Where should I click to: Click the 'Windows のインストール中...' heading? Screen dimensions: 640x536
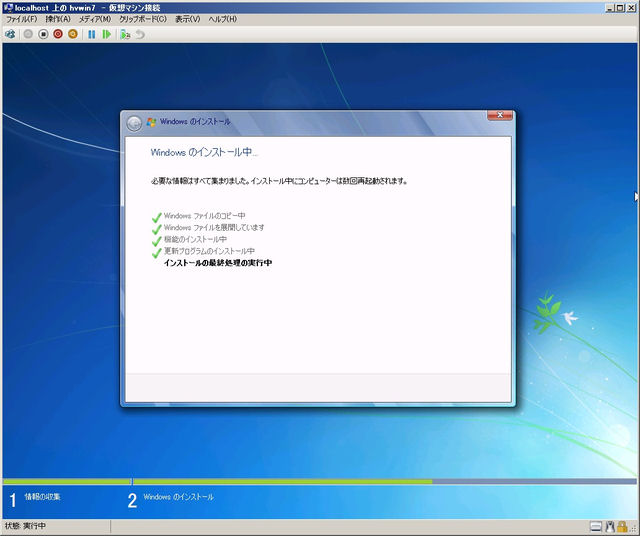(x=204, y=152)
